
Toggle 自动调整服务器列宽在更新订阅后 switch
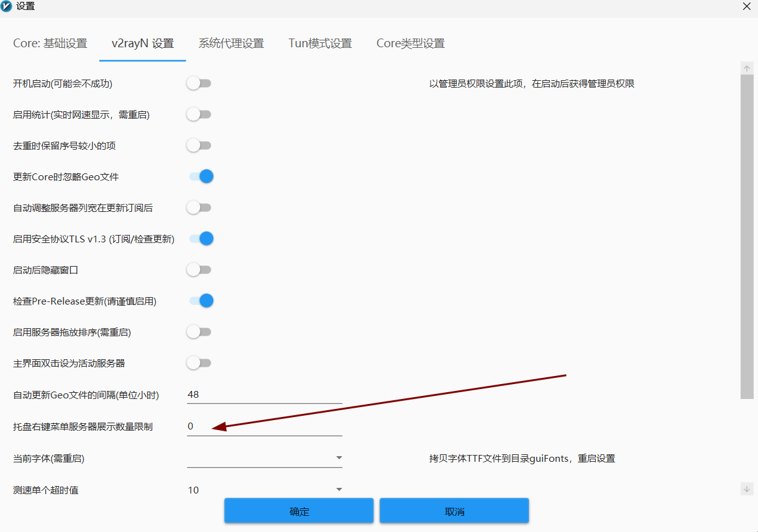[x=199, y=208]
